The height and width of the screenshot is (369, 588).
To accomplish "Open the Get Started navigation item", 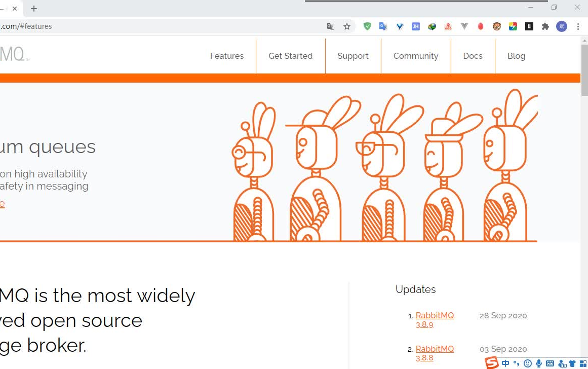I will [x=291, y=56].
